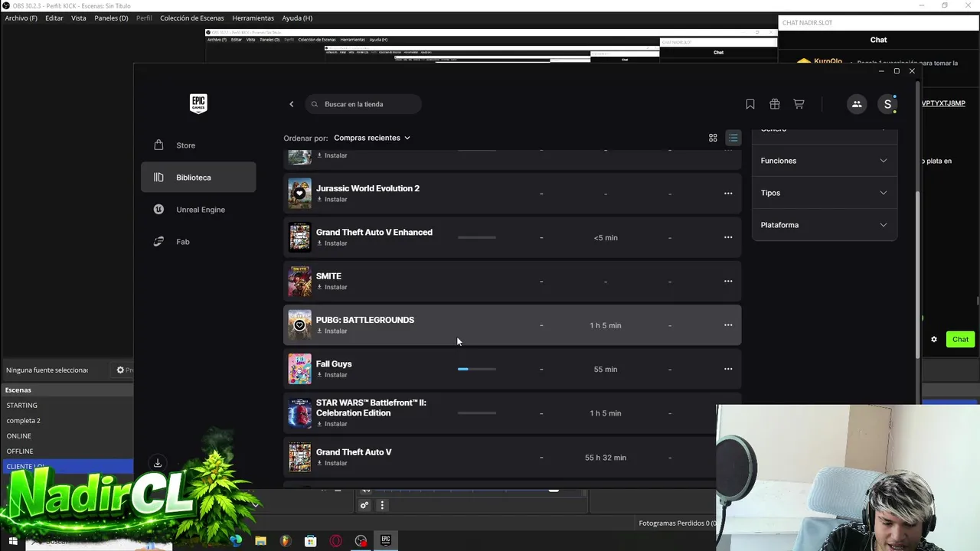Open Epic launcher downloads icon
The image size is (980, 551).
pyautogui.click(x=158, y=463)
